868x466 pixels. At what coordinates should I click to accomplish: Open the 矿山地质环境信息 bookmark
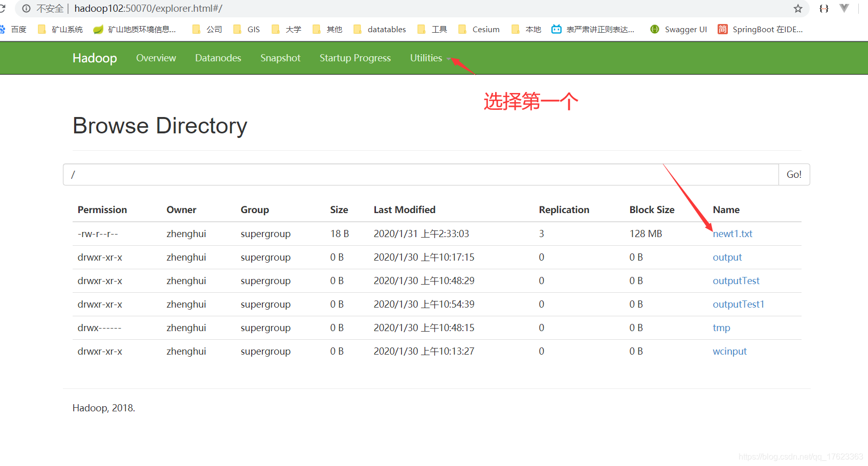(x=135, y=29)
